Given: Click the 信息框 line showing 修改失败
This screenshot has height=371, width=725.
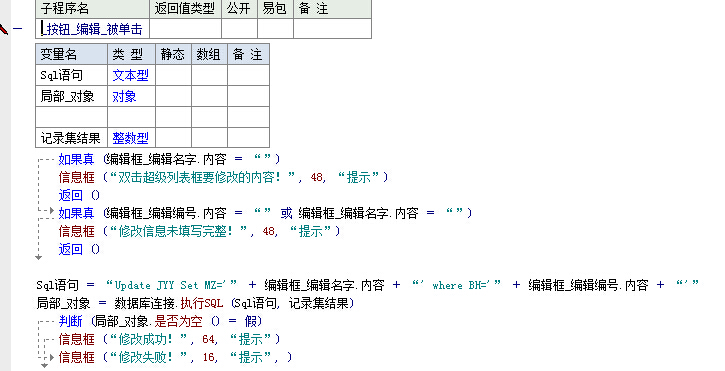Looking at the screenshot, I should pyautogui.click(x=176, y=357).
